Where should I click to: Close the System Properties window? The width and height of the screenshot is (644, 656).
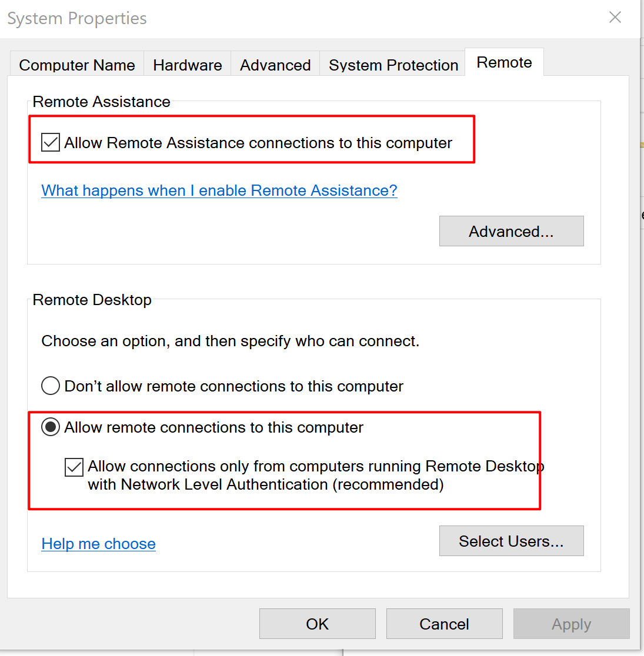point(615,18)
